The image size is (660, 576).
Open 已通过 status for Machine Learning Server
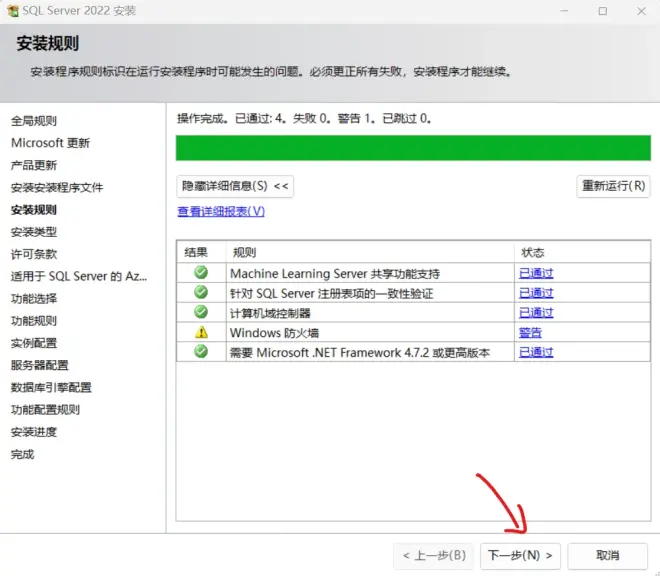point(536,274)
